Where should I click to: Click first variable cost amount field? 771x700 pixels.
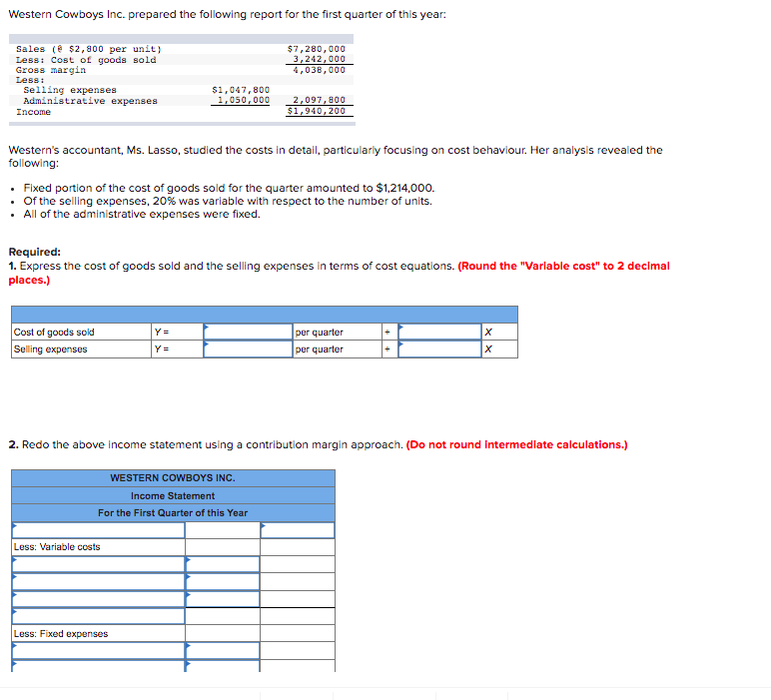tap(223, 564)
